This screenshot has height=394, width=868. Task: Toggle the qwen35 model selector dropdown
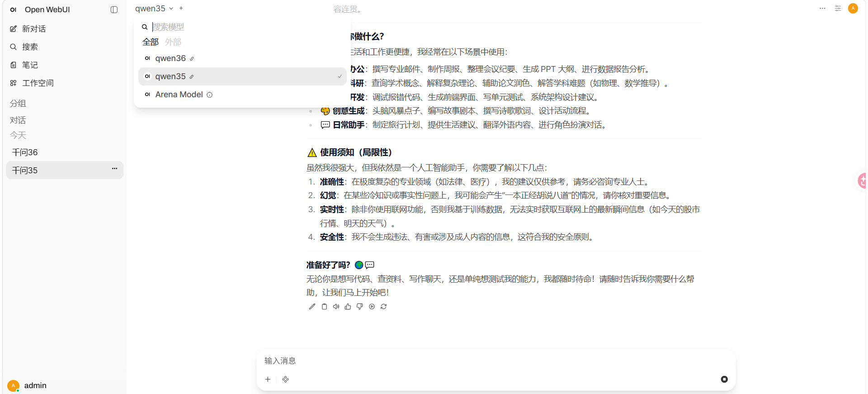tap(154, 9)
